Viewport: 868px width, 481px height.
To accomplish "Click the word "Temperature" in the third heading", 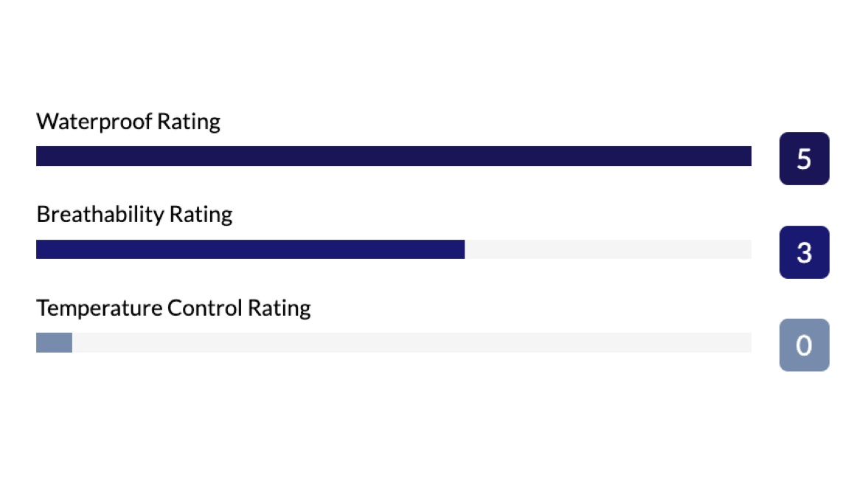I will click(x=99, y=308).
